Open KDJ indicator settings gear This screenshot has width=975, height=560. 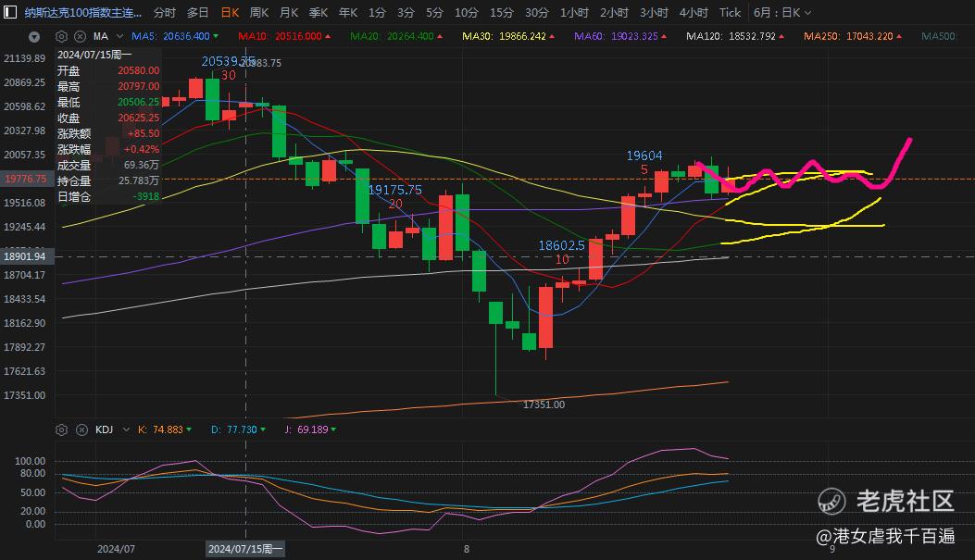coord(61,429)
